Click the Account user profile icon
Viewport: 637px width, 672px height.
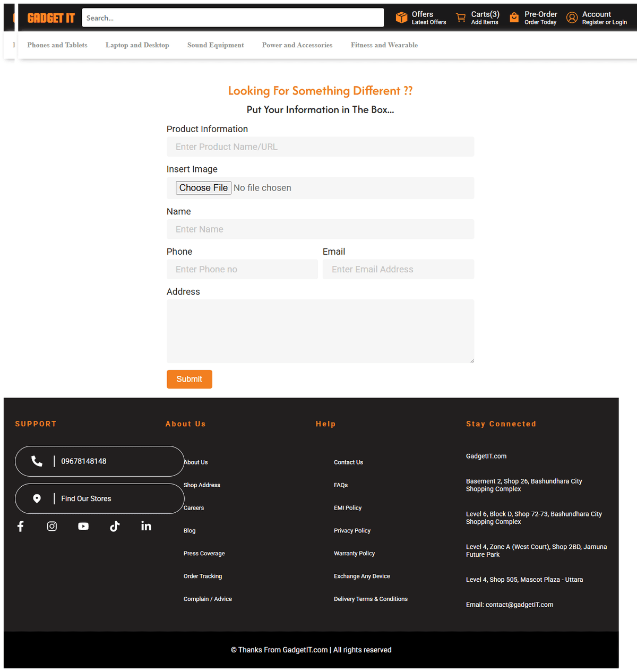pyautogui.click(x=572, y=18)
